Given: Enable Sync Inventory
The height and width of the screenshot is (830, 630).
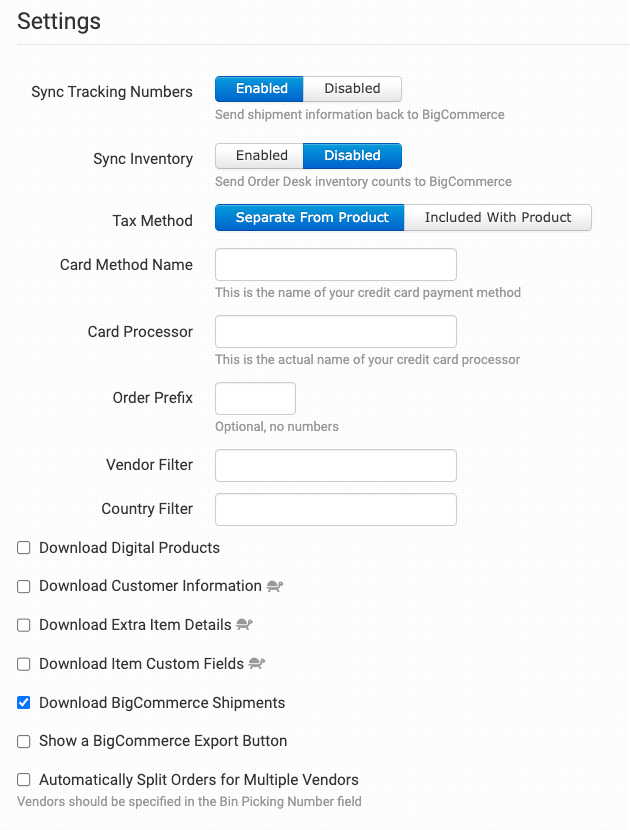Looking at the screenshot, I should tap(260, 156).
